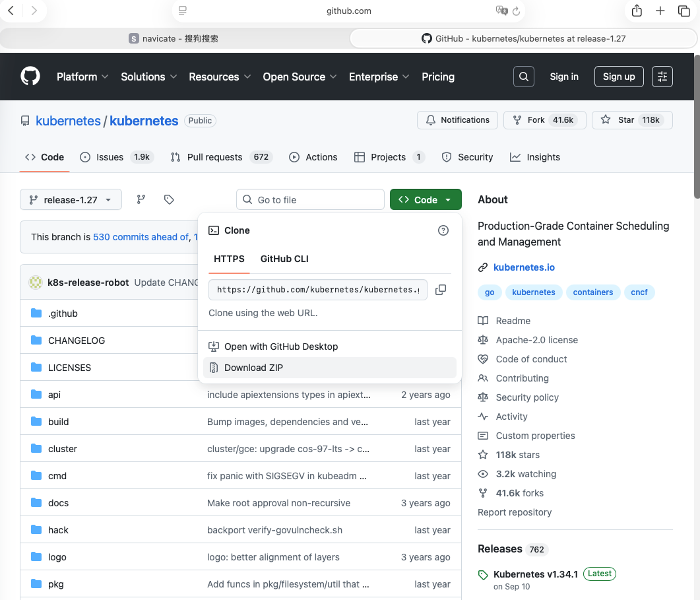
Task: Open Apache-2.0 license link
Action: (x=536, y=340)
